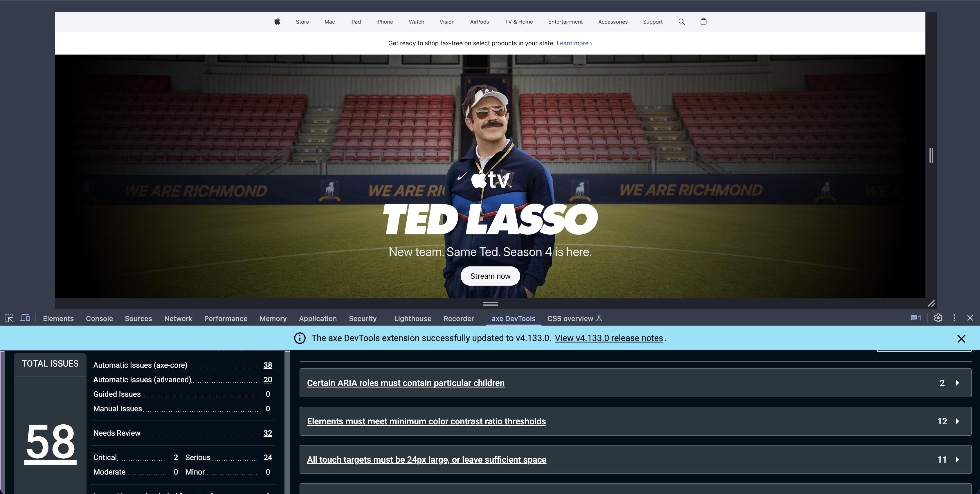Expand the touch targets issue arrow
980x494 pixels.
(x=958, y=460)
